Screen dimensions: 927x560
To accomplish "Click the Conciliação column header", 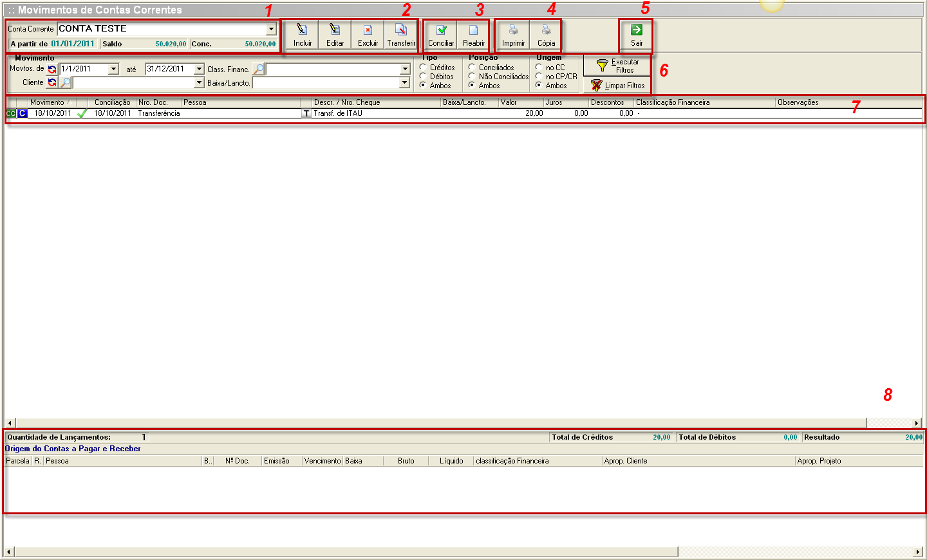I will (112, 102).
